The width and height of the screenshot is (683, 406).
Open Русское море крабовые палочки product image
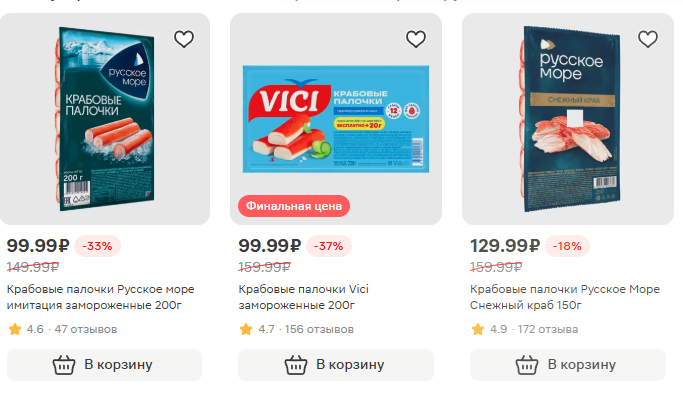[105, 119]
